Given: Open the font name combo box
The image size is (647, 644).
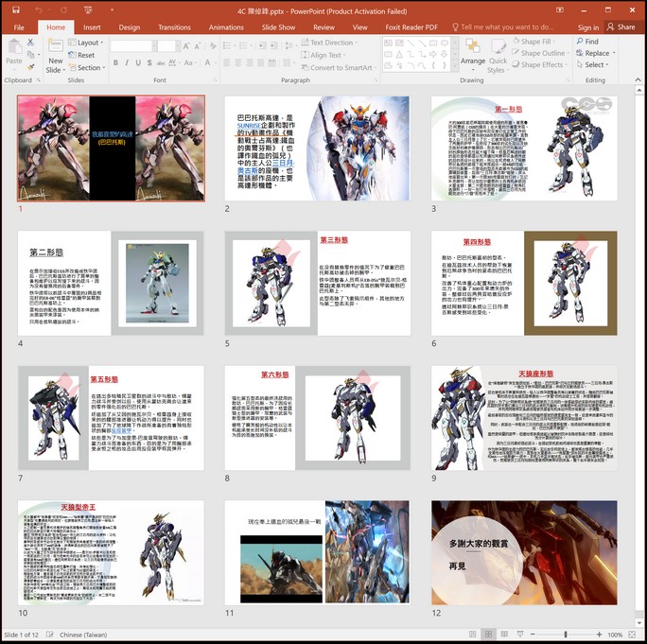Looking at the screenshot, I should coord(133,45).
